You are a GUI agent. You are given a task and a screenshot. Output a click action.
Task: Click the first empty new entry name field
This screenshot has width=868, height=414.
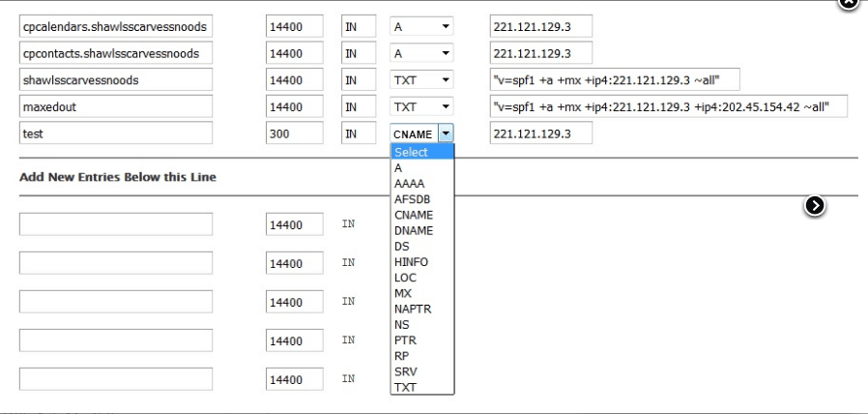(x=115, y=224)
